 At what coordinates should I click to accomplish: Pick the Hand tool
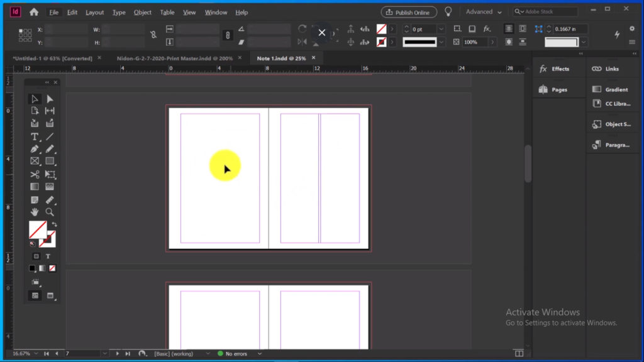[35, 212]
